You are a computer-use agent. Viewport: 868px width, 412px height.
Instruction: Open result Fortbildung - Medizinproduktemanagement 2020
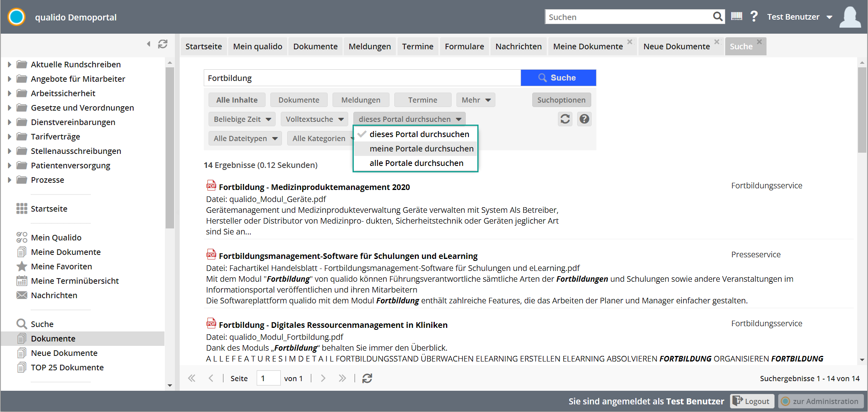tap(314, 187)
